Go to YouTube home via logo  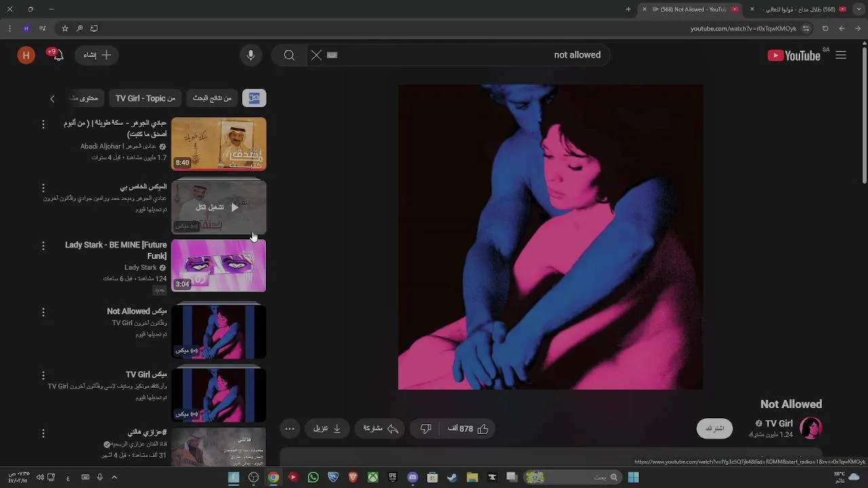(794, 56)
